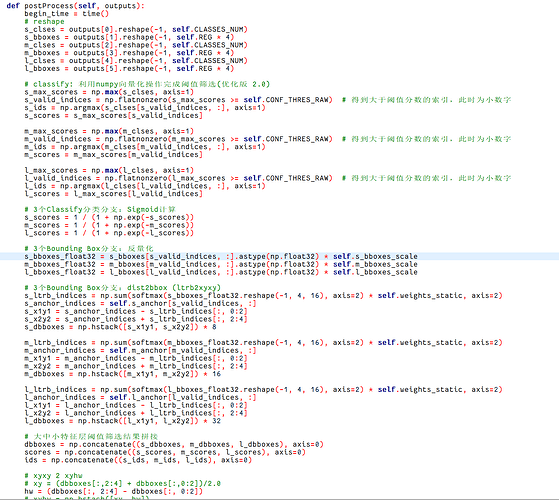
Task: Click the '# reshape' comment
Action: (x=44, y=21)
